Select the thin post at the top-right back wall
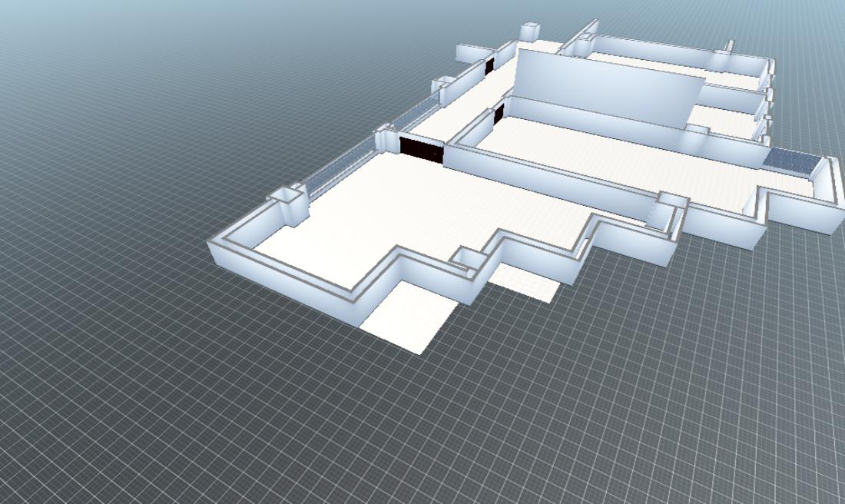Image resolution: width=845 pixels, height=504 pixels. tap(730, 45)
